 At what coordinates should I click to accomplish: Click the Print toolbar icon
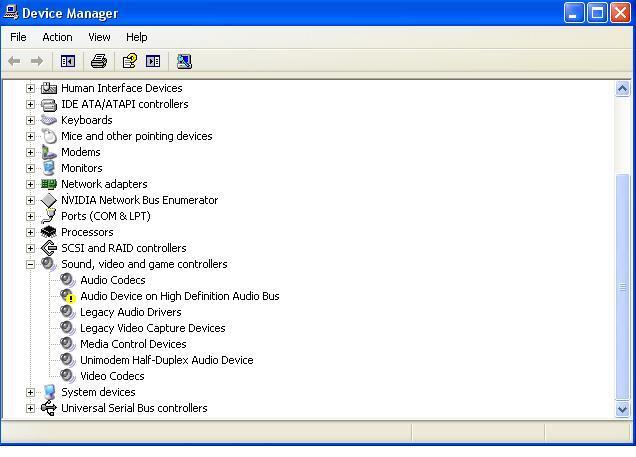pyautogui.click(x=99, y=61)
